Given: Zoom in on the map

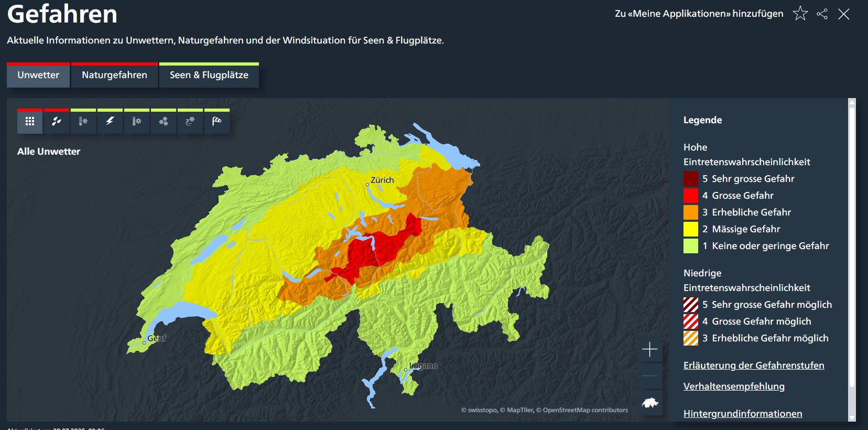Looking at the screenshot, I should point(650,349).
